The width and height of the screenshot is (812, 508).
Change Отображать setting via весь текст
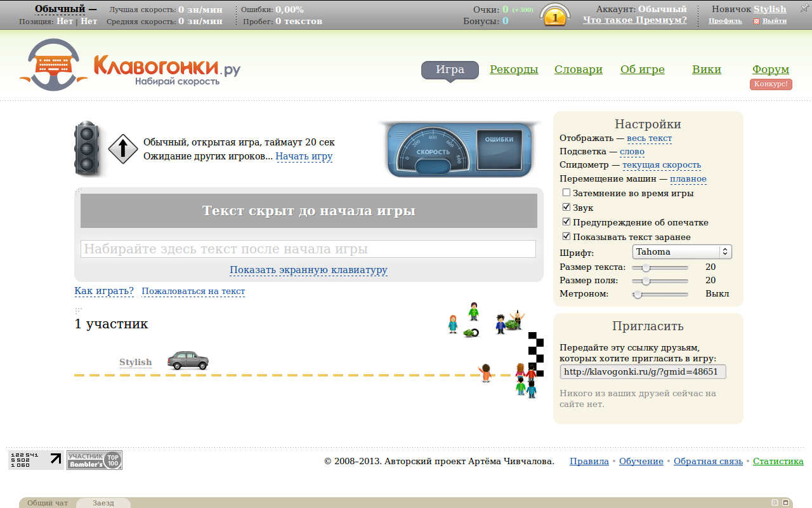(649, 138)
